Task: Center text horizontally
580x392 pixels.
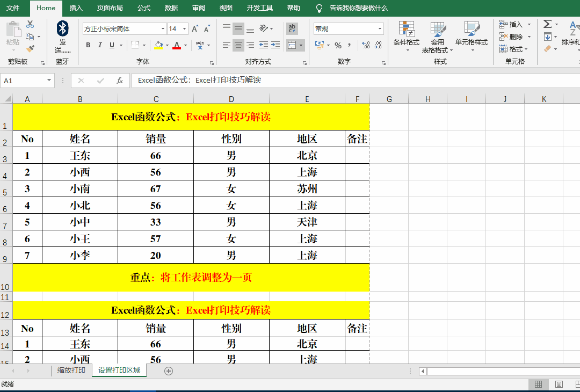Action: click(x=238, y=45)
